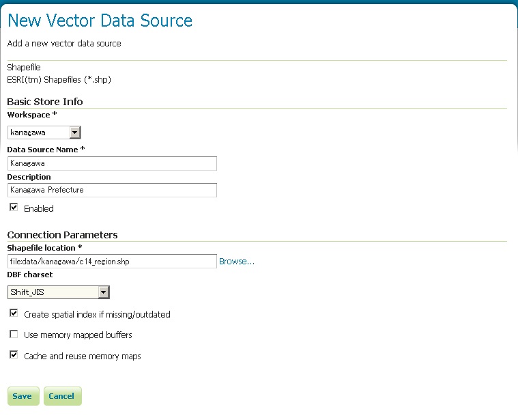Focus the Data Source Name text field
This screenshot has height=420, width=518.
pyautogui.click(x=112, y=163)
